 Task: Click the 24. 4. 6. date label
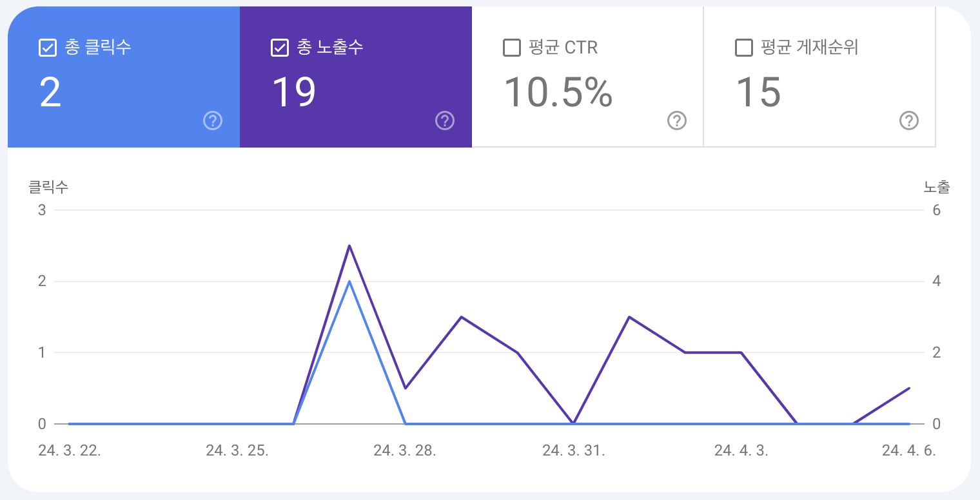[x=910, y=451]
